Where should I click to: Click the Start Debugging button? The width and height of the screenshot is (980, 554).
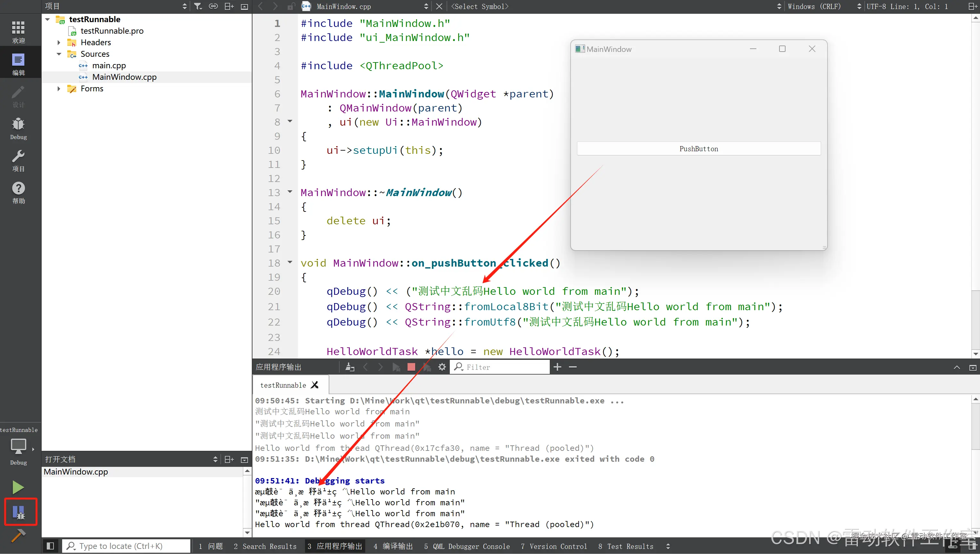click(19, 512)
